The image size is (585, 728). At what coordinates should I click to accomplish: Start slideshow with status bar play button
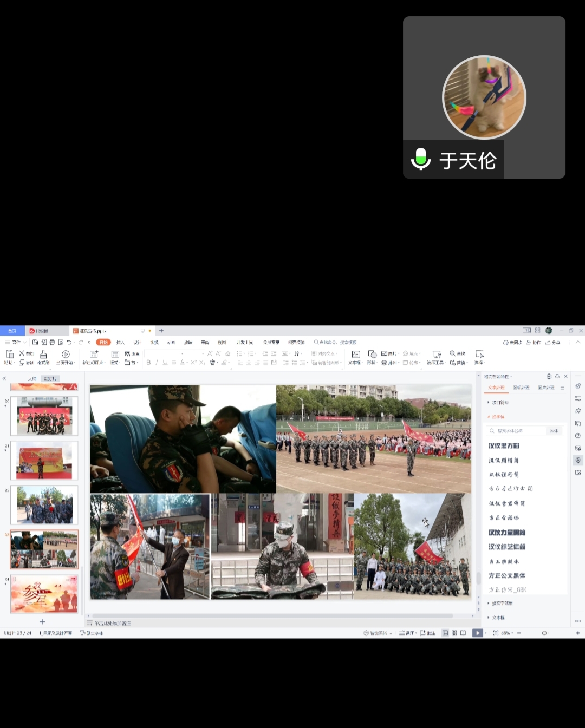(x=477, y=633)
